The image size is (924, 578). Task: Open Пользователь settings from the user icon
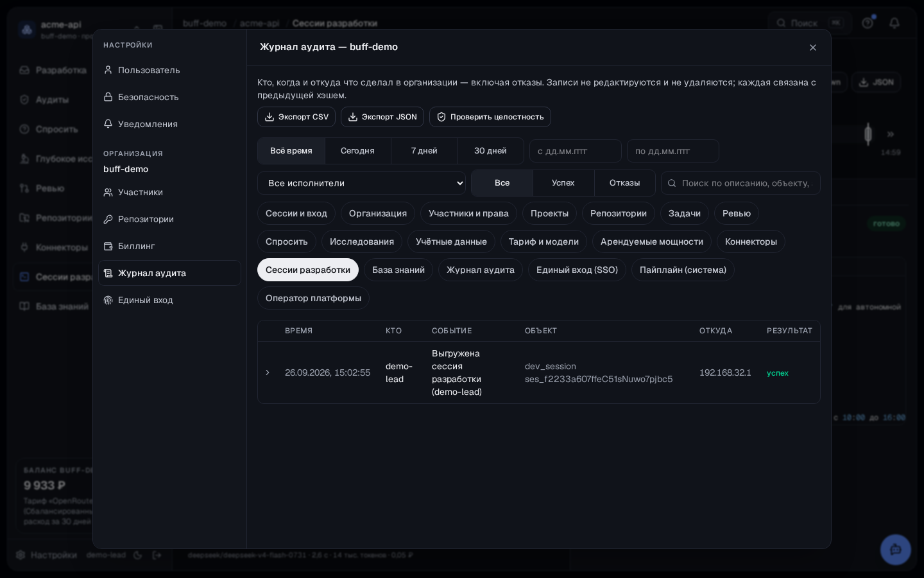(x=108, y=70)
